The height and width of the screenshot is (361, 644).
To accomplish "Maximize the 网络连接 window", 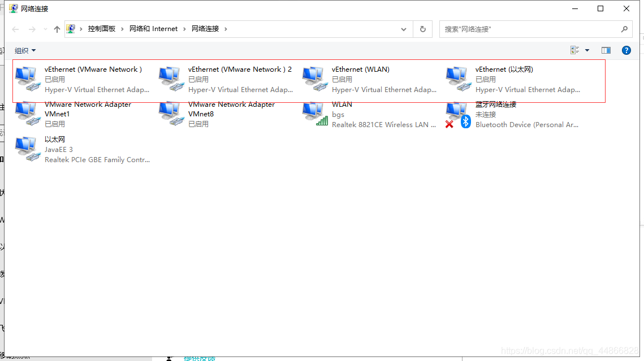I will click(600, 8).
